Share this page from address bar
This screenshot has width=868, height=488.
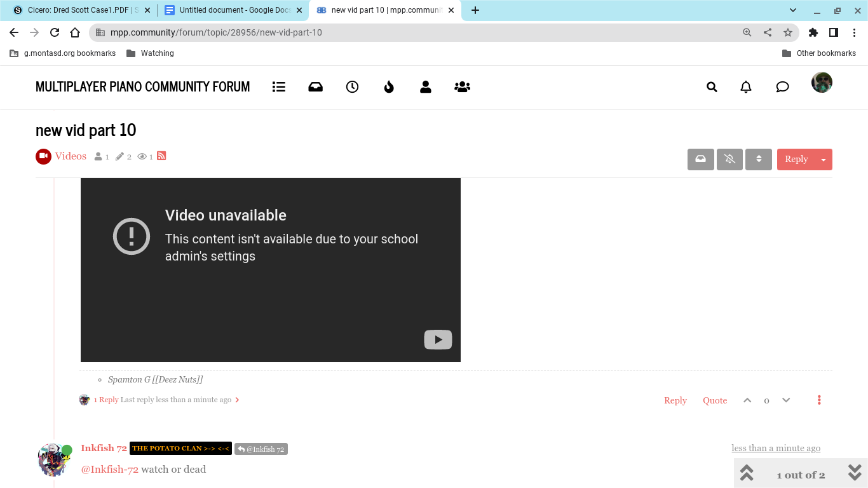768,32
